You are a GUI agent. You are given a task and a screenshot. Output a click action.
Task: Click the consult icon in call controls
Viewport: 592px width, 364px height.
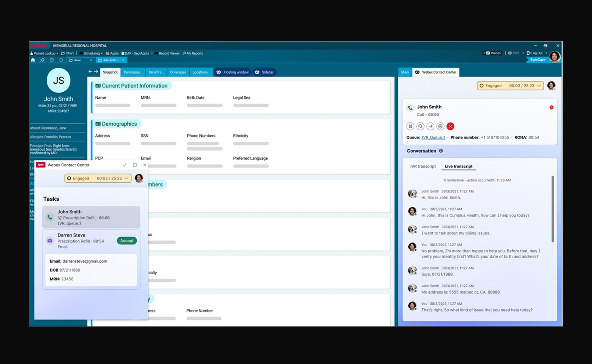[420, 126]
